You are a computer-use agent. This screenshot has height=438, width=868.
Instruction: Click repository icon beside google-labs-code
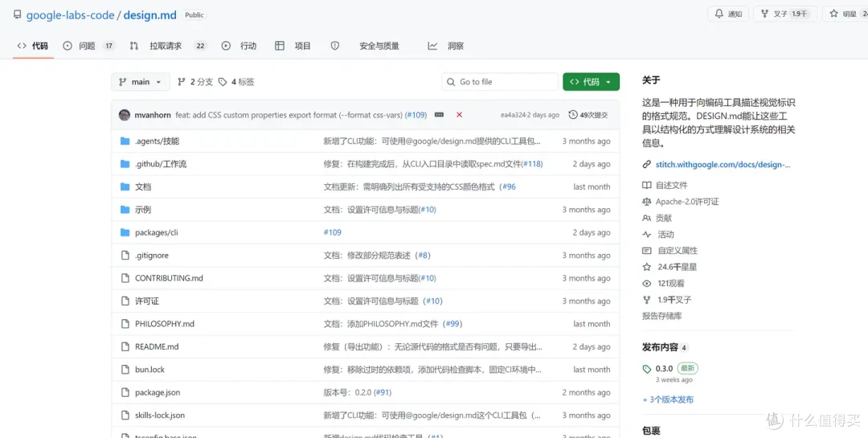tap(17, 15)
